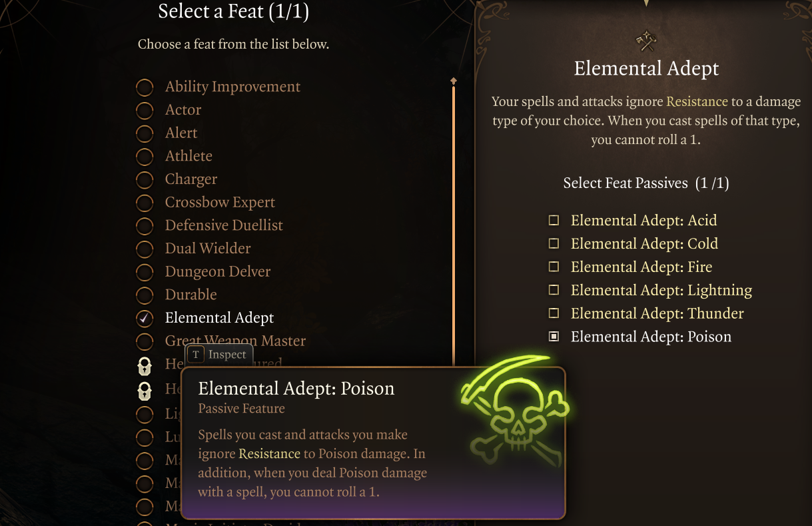Click the crossed hammers feat icon
Viewport: 812px width, 526px height.
(646, 43)
